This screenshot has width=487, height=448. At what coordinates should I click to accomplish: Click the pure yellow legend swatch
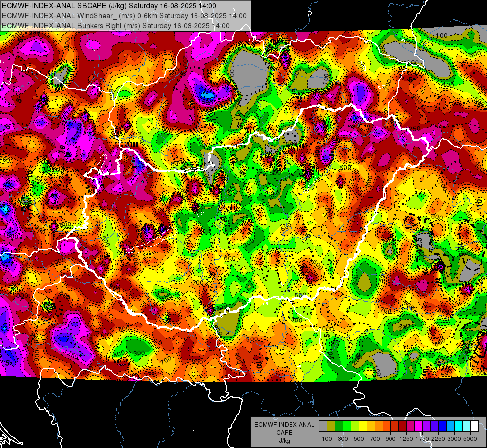coord(363,426)
